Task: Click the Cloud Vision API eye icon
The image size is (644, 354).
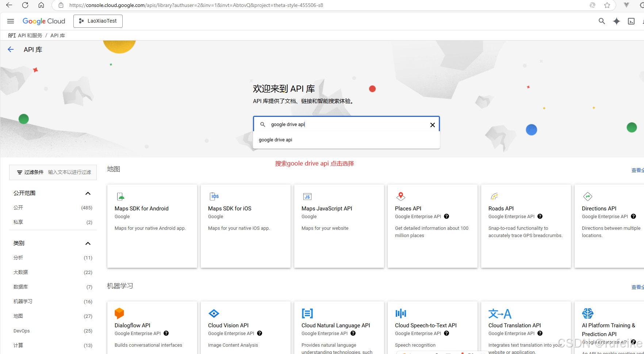Action: coord(214,313)
